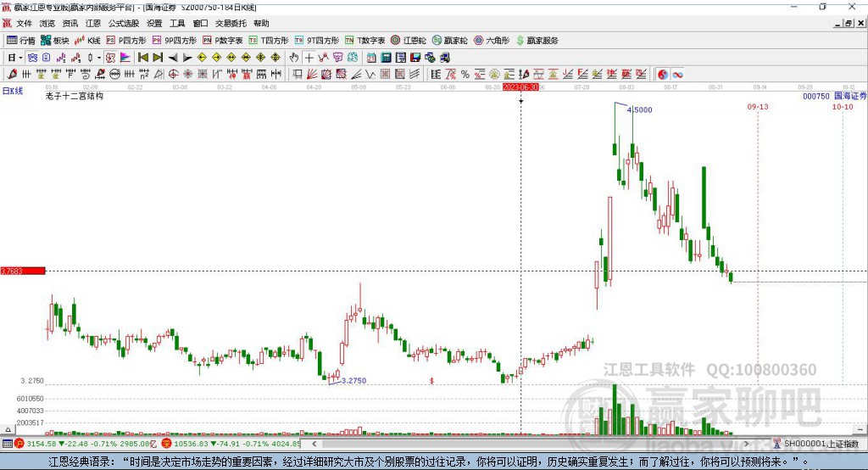
Task: Click the pink flag indicator icon
Action: (125, 58)
